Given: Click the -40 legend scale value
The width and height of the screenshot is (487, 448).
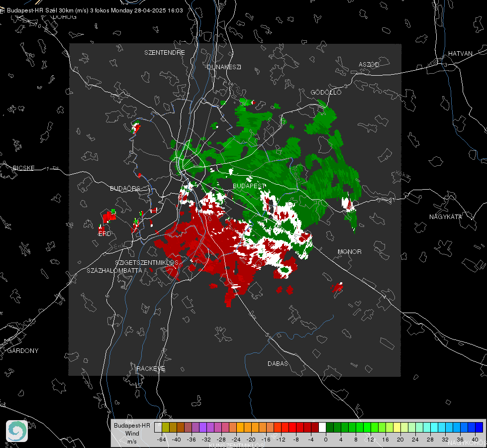Looking at the screenshot, I should tap(177, 440).
